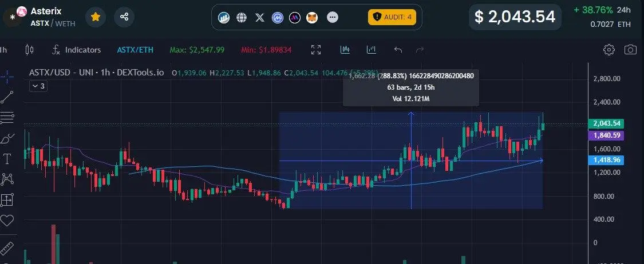Visit the project website globe icon
644x264 pixels.
coord(242,18)
